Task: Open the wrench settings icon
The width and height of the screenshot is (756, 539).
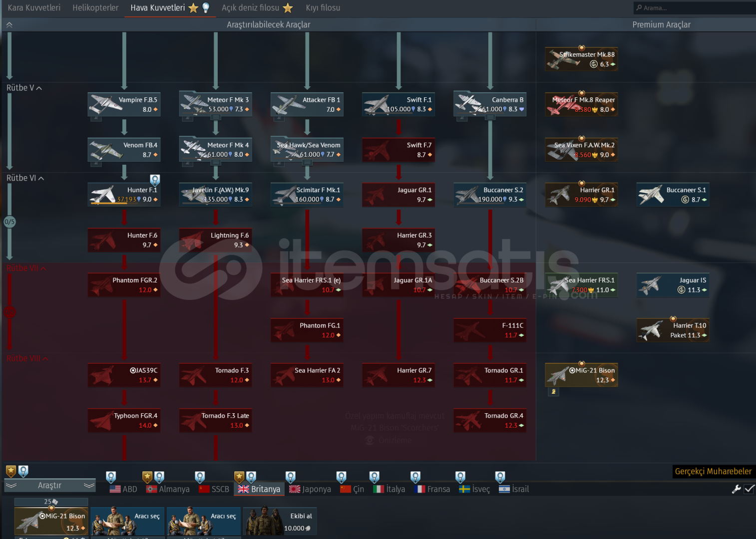Action: click(x=736, y=490)
